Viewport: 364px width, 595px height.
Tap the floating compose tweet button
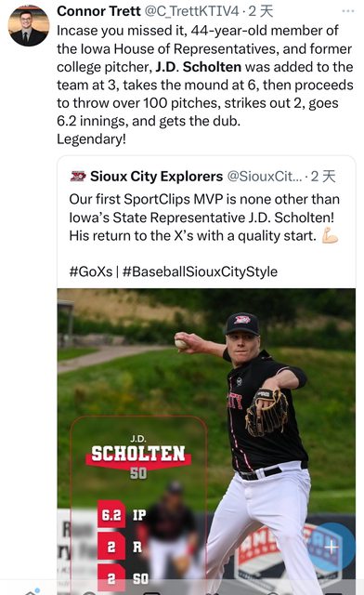click(x=331, y=547)
